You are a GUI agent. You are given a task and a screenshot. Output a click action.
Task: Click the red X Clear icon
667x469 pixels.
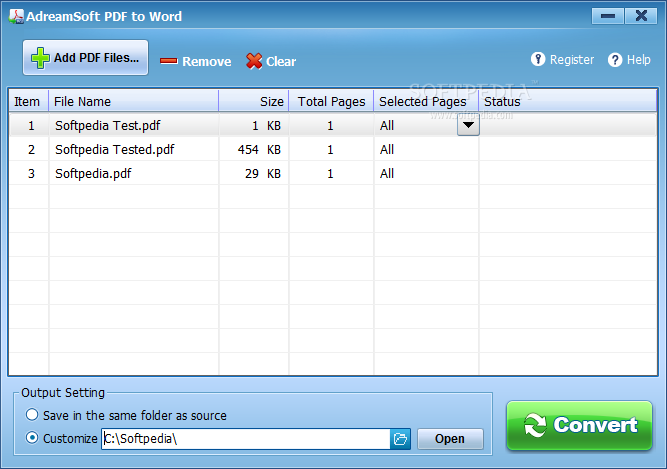254,61
